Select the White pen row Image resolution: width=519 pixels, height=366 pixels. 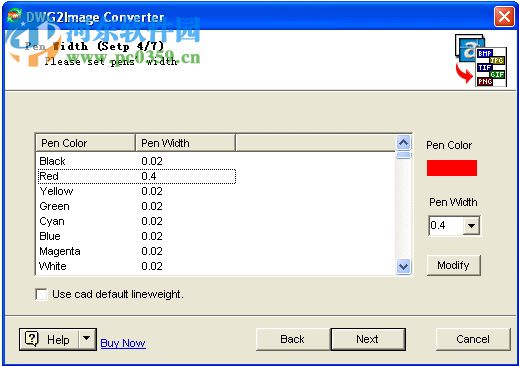coord(137,266)
